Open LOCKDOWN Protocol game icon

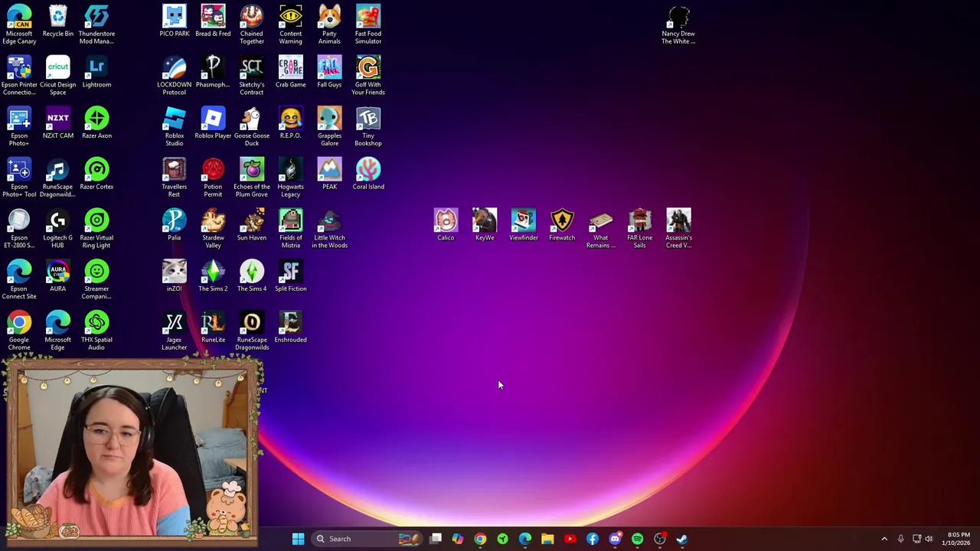[x=175, y=76]
